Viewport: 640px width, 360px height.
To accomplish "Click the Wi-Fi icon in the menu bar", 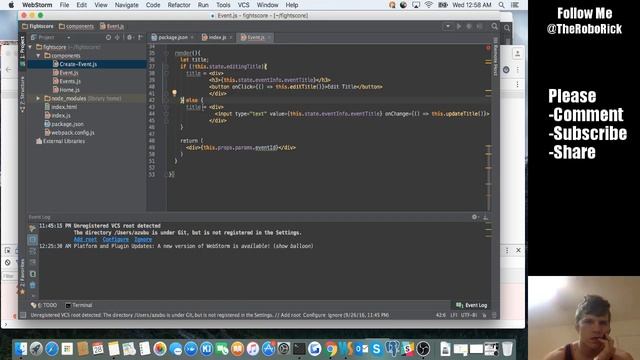I will (429, 5).
